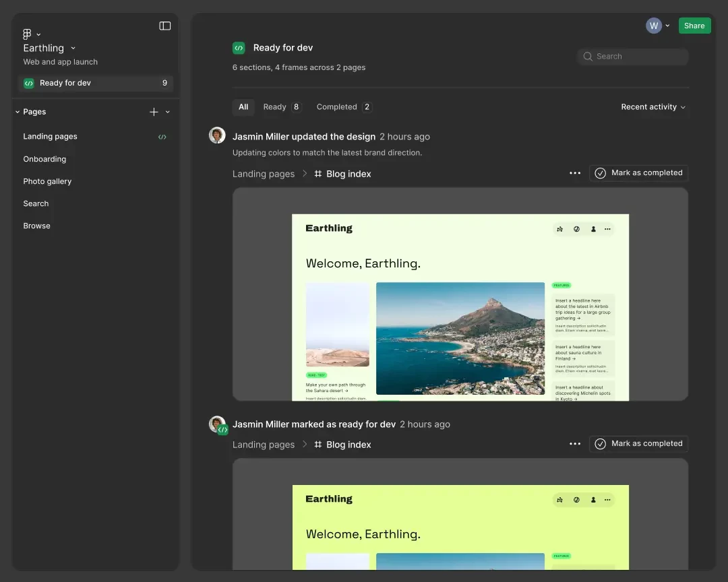
Task: Mark the first Blog index update as completed
Action: tap(638, 172)
